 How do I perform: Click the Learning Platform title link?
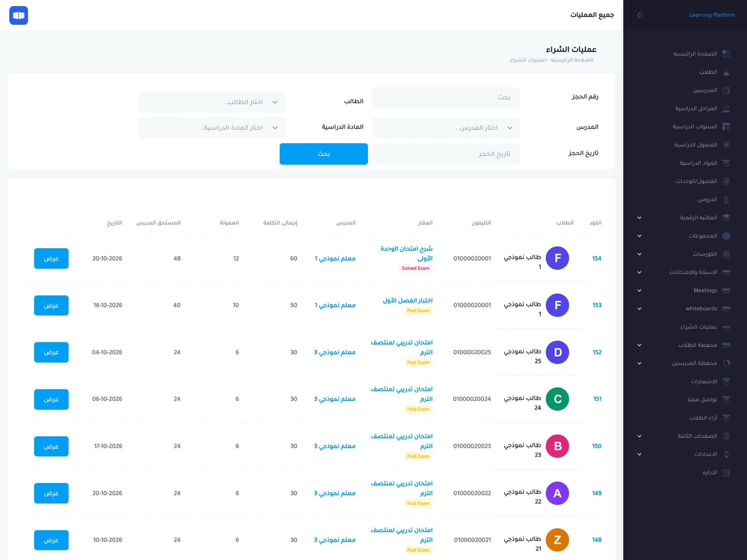click(712, 15)
